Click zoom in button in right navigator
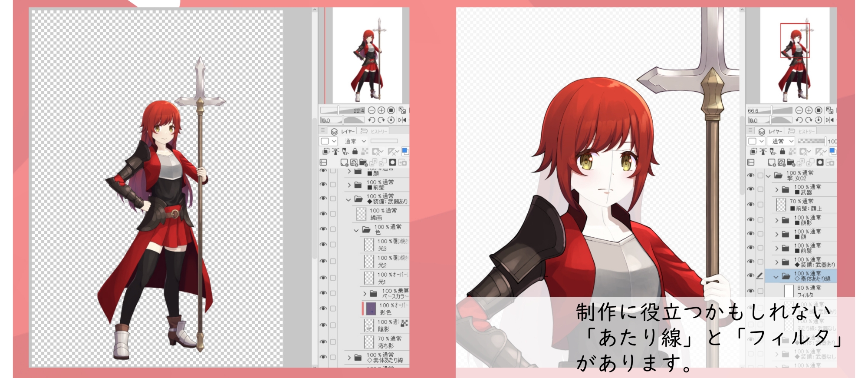This screenshot has width=868, height=378. coord(809,110)
